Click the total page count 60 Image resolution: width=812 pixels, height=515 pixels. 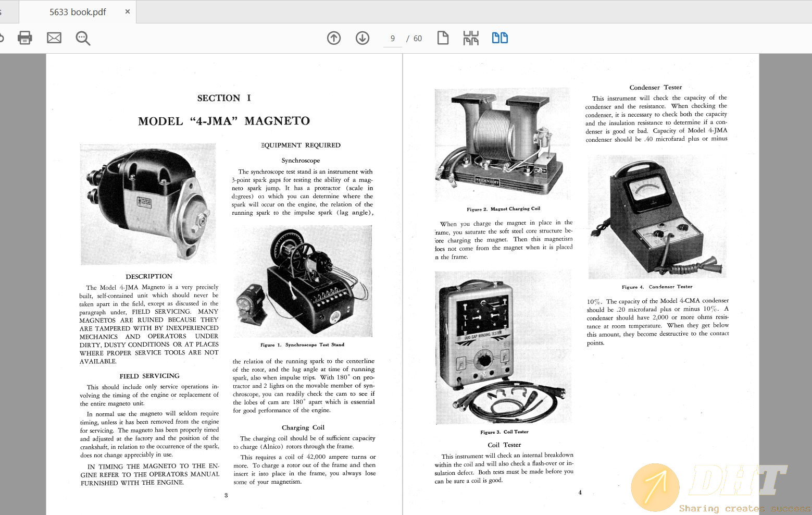[417, 38]
